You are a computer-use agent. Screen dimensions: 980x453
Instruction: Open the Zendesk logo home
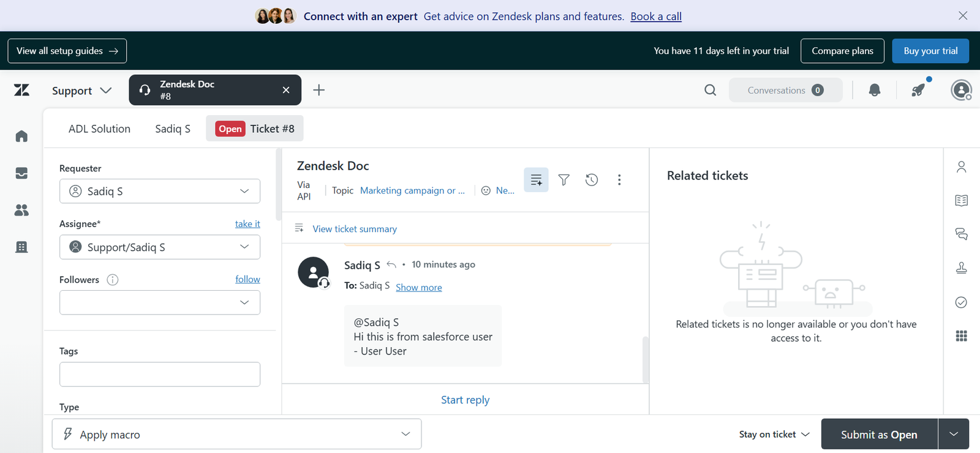21,90
